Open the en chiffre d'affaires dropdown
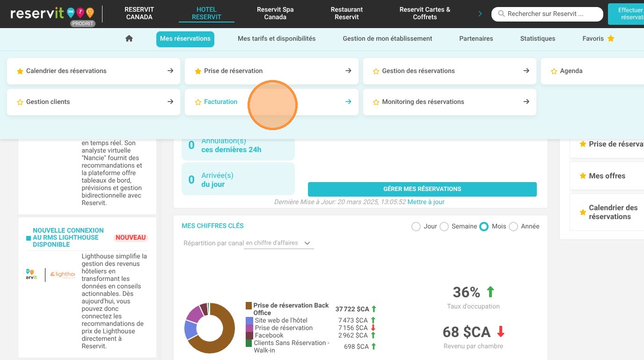This screenshot has height=360, width=644. (279, 243)
